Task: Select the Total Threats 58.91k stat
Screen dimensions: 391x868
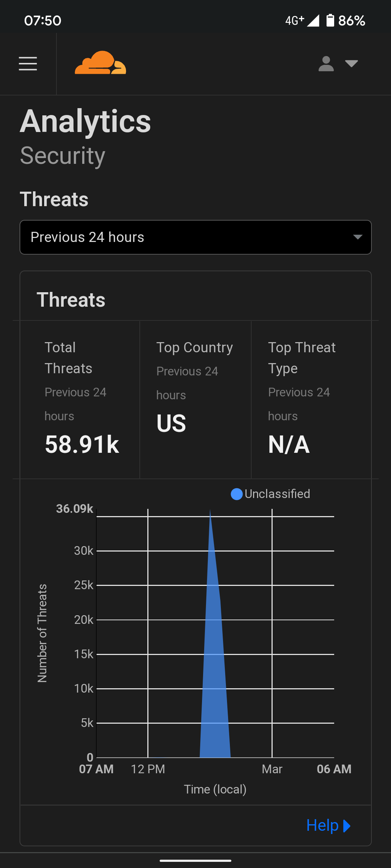Action: coord(82,444)
